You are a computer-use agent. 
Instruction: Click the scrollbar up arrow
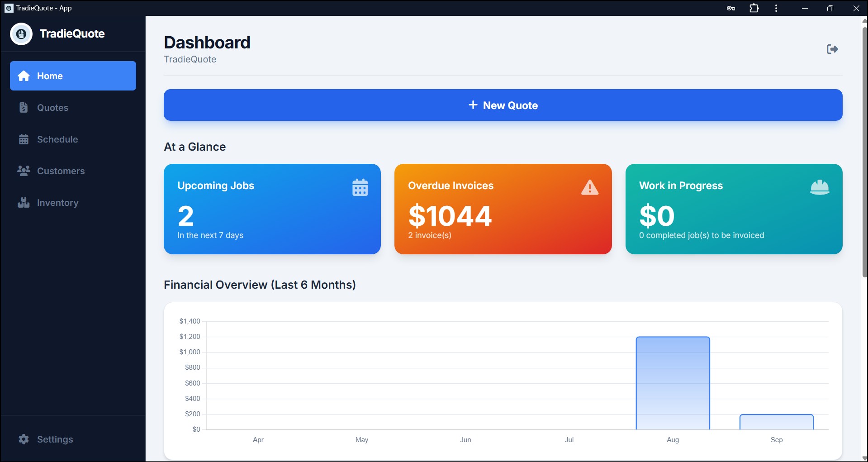click(x=864, y=20)
